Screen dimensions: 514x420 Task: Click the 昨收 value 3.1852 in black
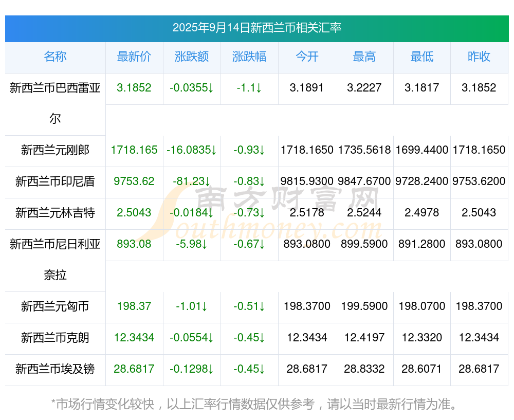click(x=479, y=87)
